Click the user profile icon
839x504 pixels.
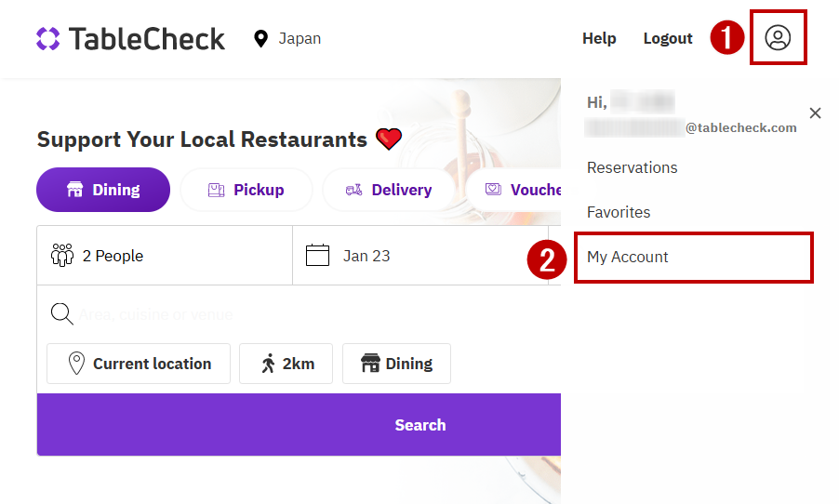click(x=778, y=38)
